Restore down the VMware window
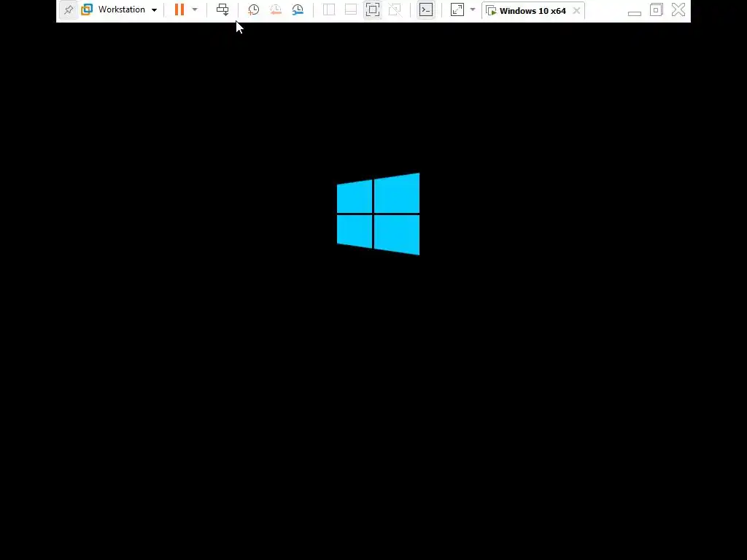Image resolution: width=747 pixels, height=560 pixels. coord(657,9)
